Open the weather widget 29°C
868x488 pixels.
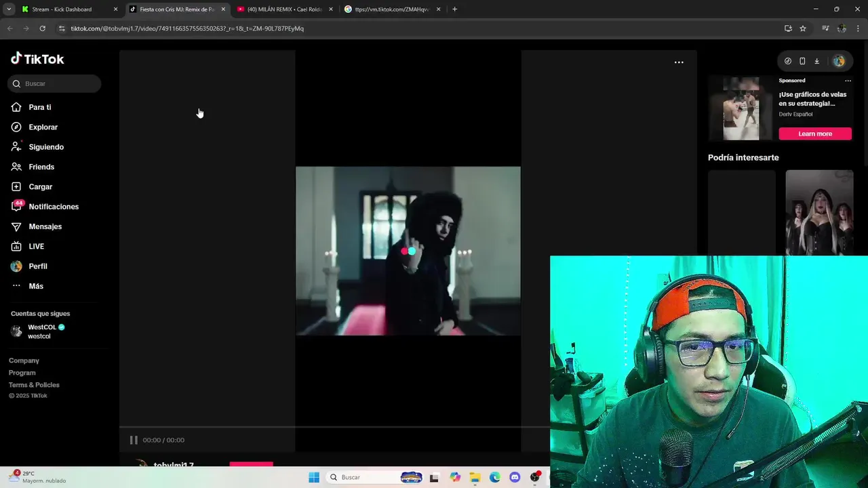tap(37, 477)
